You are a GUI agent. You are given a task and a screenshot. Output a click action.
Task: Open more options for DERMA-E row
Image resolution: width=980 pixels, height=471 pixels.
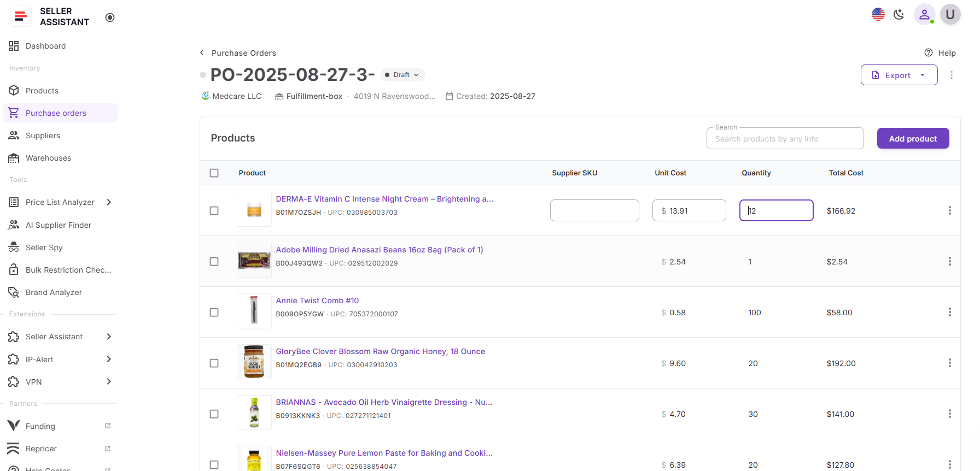point(949,210)
